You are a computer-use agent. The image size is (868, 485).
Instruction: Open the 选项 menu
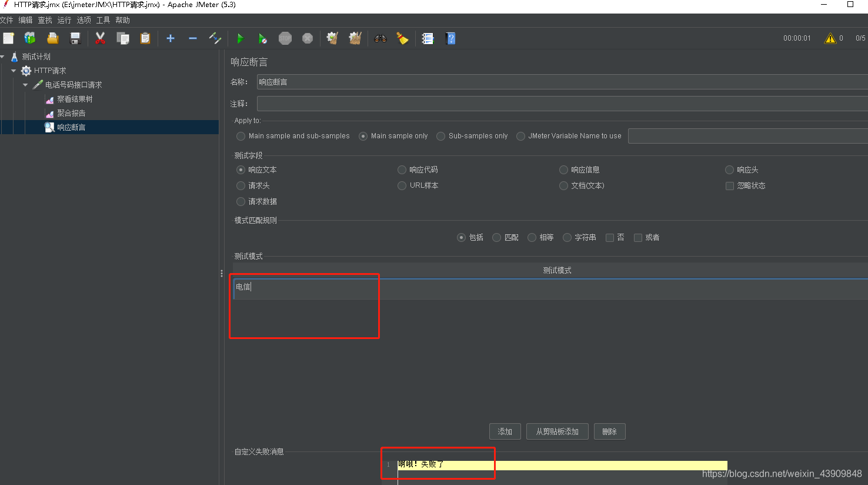(84, 20)
